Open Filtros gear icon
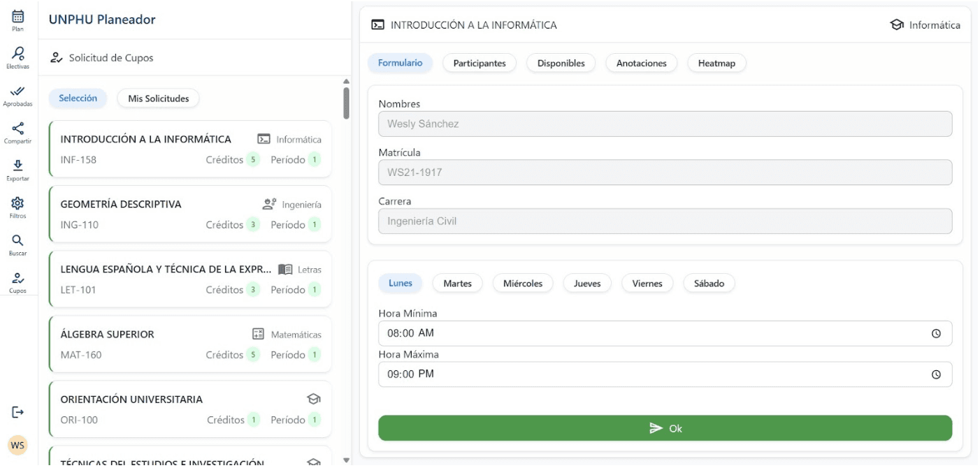980x468 pixels. [17, 203]
